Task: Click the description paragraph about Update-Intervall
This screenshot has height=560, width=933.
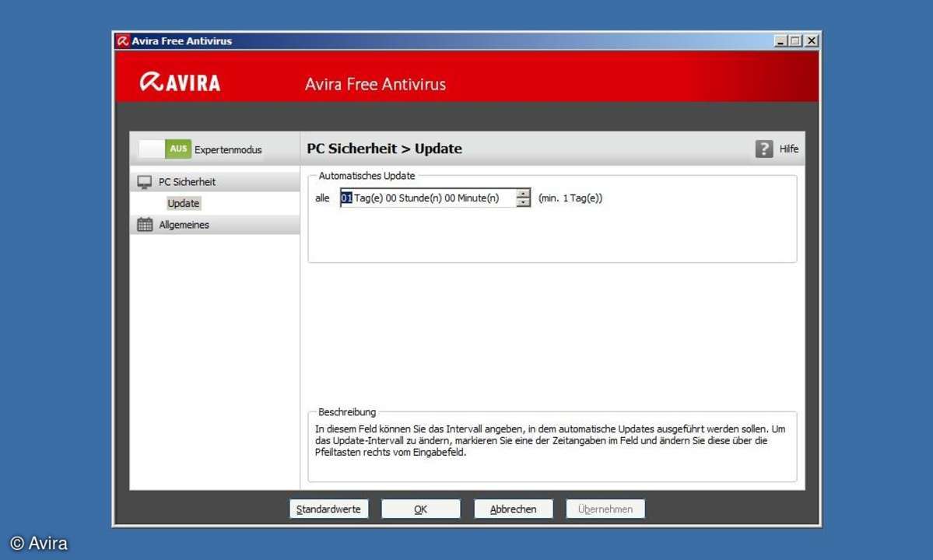Action: pos(550,440)
